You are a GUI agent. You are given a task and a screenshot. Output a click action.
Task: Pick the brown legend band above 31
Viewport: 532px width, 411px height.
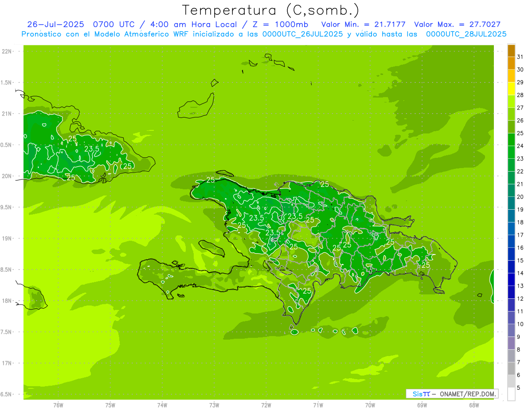[x=512, y=51]
